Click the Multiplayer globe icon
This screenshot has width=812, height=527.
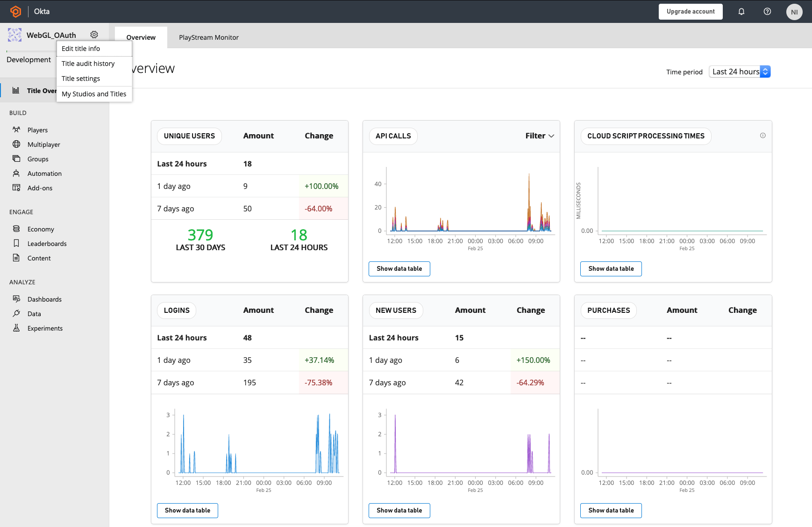point(16,144)
